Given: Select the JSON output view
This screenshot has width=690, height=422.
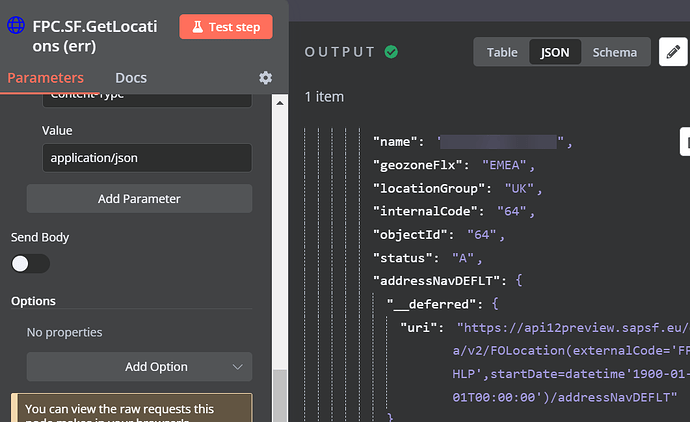Looking at the screenshot, I should (555, 52).
